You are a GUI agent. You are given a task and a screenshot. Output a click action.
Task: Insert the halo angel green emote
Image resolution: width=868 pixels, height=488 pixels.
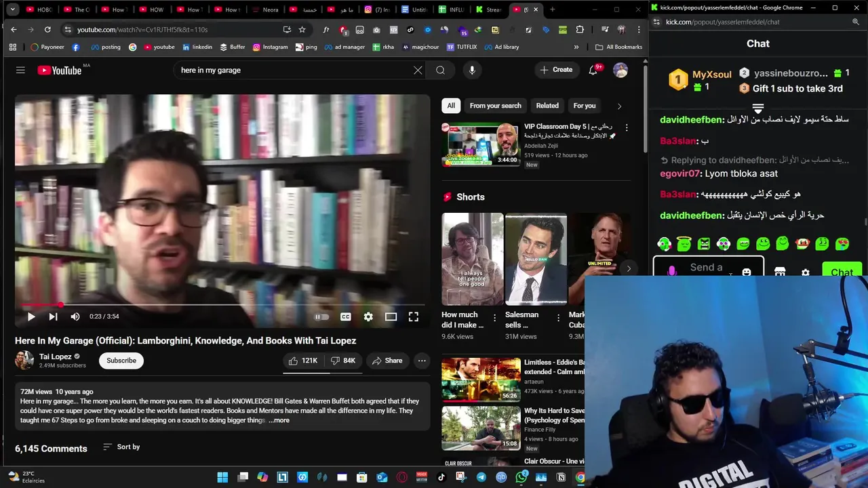pyautogui.click(x=684, y=243)
